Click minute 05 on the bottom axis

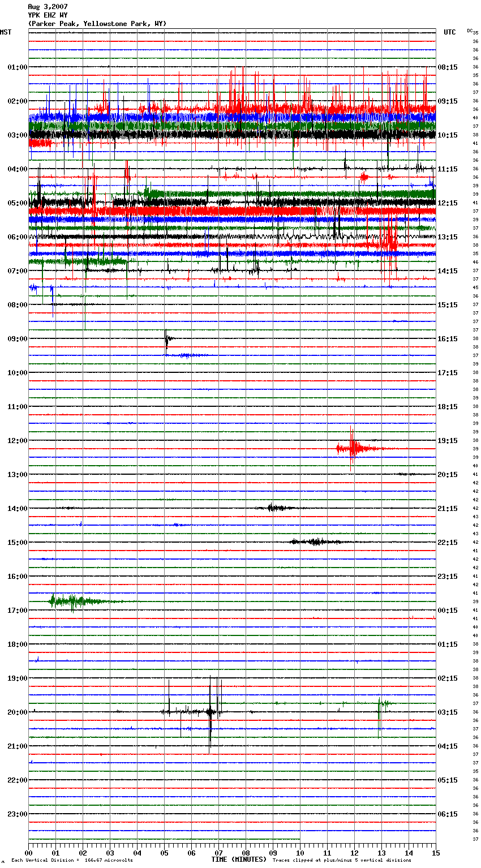point(164,853)
